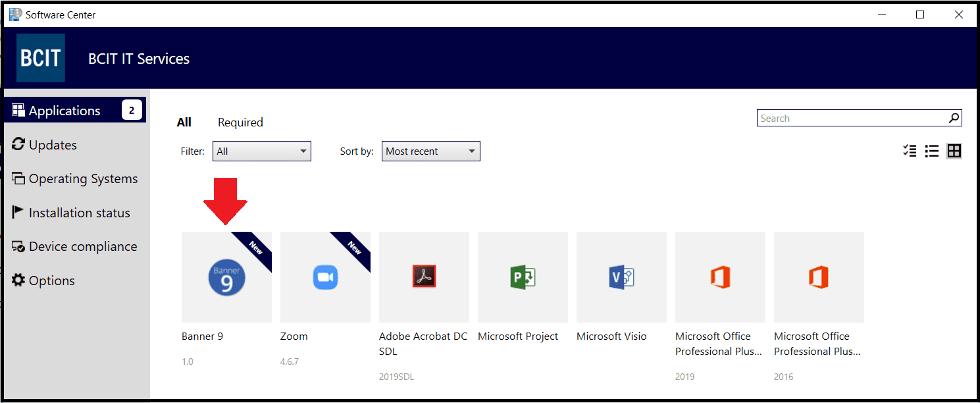Open the Banner 9 application
The height and width of the screenshot is (403, 980).
point(226,277)
